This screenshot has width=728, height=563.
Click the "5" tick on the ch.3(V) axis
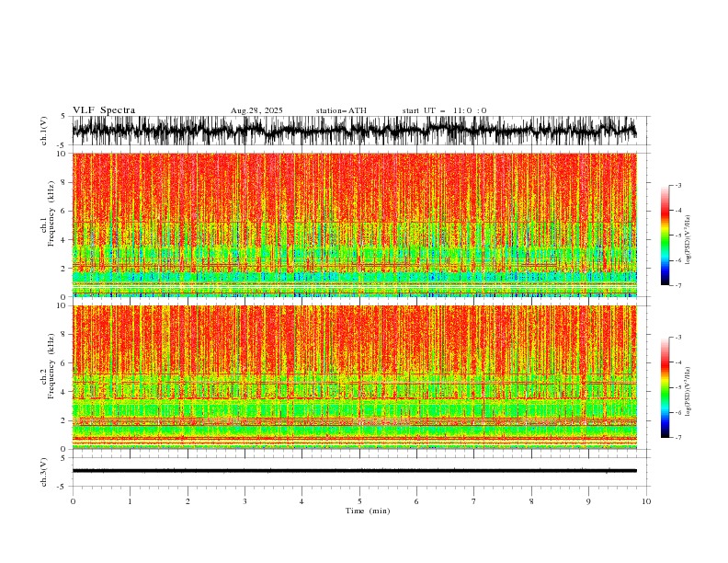click(x=64, y=458)
